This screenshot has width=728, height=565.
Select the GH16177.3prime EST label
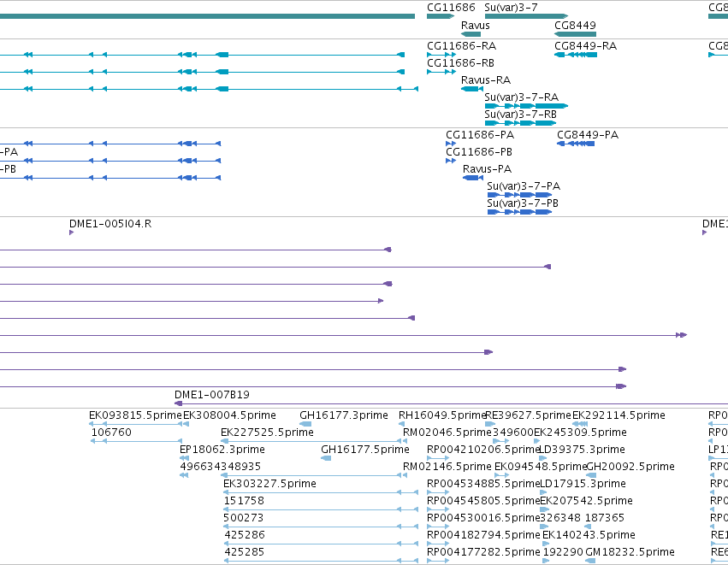point(344,415)
